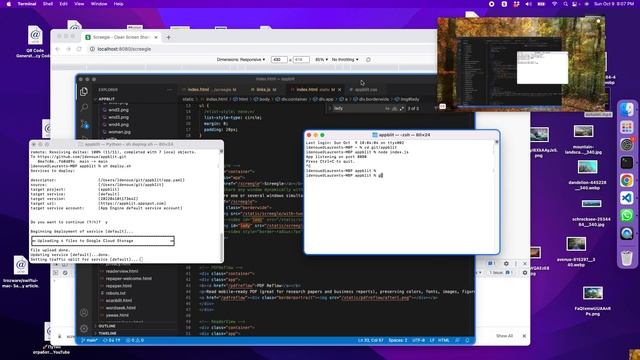640x360 pixels.
Task: Click the notifications bell in VS Code status bar
Action: point(467,340)
